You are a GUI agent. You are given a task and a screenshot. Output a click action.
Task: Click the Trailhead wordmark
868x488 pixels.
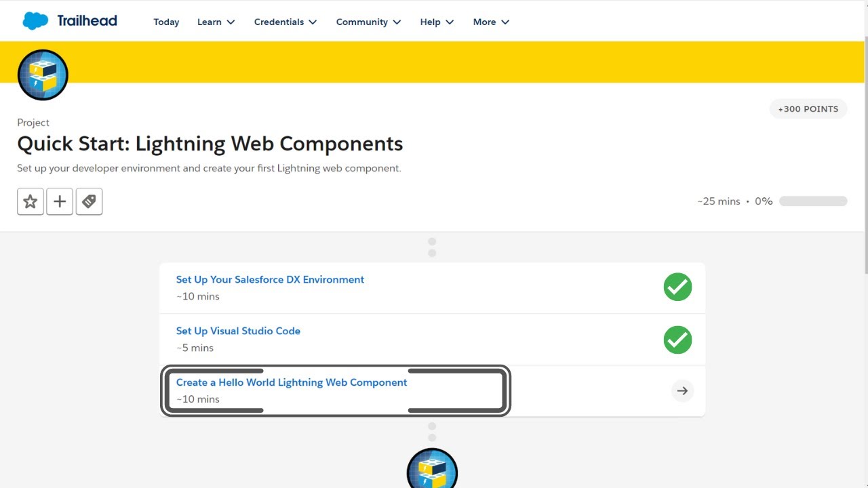87,21
